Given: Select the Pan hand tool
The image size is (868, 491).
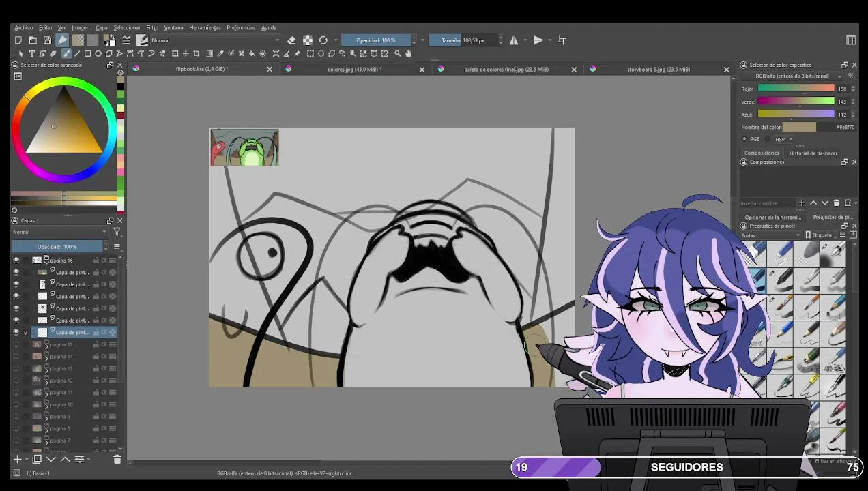Looking at the screenshot, I should [x=409, y=53].
